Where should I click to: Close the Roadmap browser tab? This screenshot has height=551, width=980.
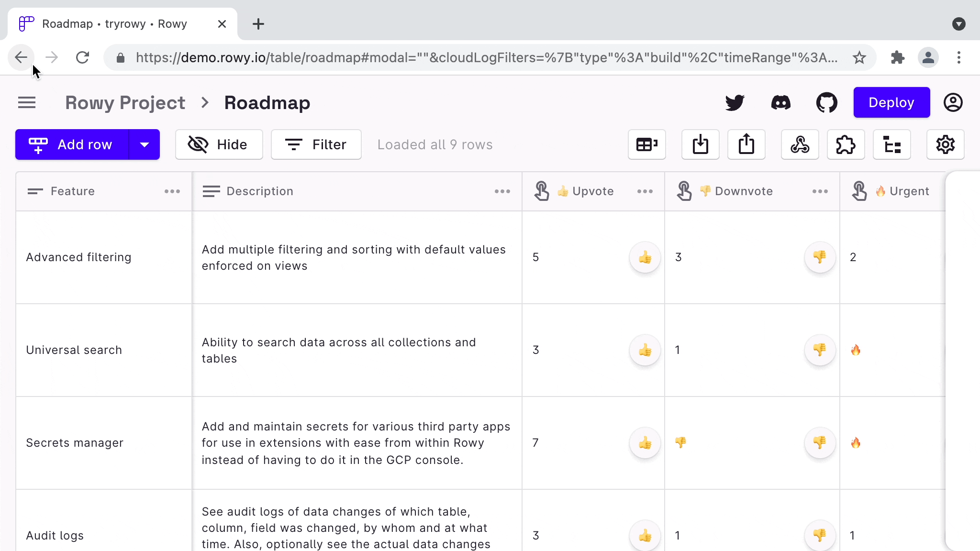point(222,24)
